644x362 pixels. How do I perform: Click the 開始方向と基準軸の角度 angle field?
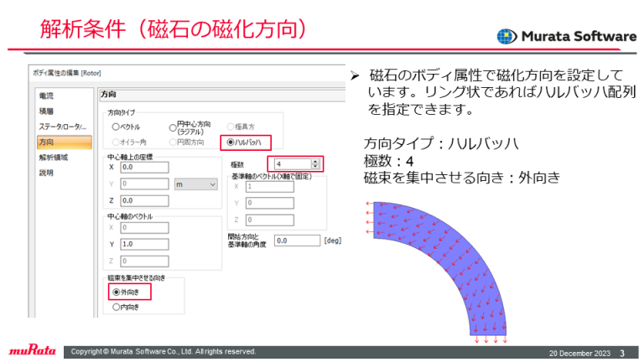tap(297, 240)
